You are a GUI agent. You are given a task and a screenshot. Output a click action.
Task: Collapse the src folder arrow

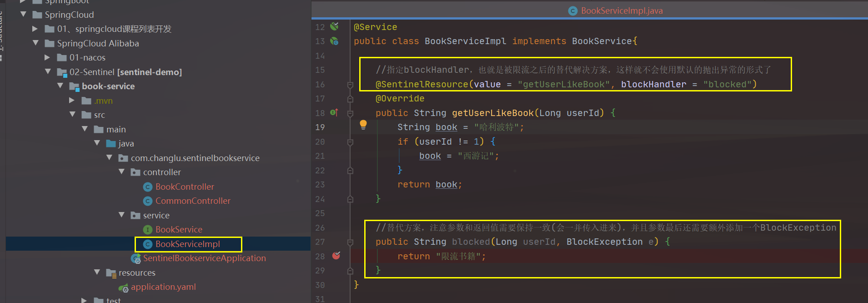(72, 114)
